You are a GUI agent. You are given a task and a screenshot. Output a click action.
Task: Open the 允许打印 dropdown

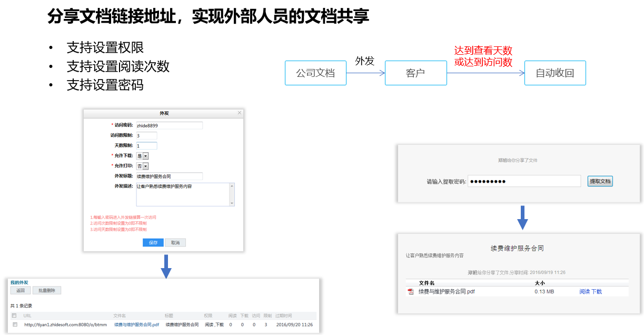(143, 166)
